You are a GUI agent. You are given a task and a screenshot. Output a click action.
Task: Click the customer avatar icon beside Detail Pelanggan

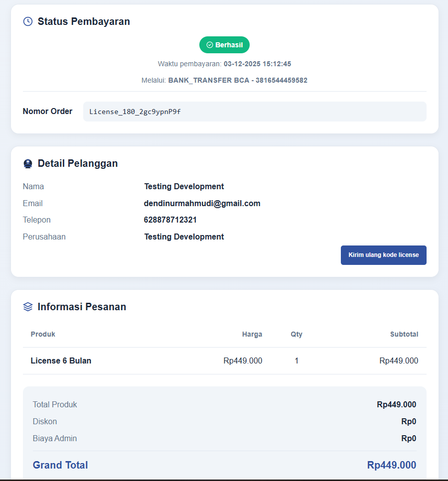click(x=28, y=164)
